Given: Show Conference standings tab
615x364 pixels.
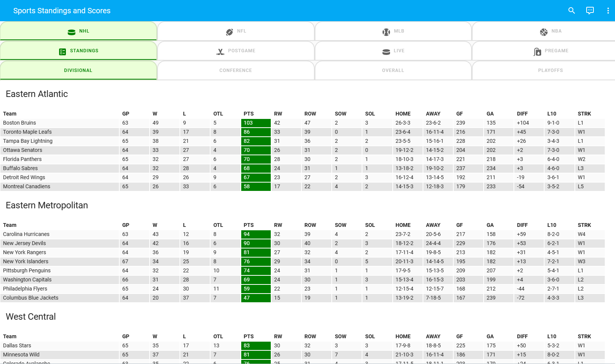Looking at the screenshot, I should coord(236,70).
